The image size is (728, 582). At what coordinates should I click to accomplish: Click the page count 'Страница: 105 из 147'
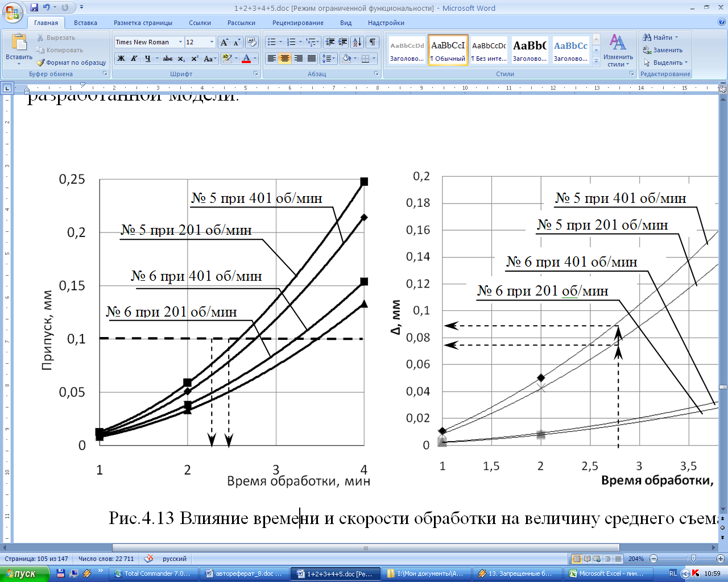[36, 559]
